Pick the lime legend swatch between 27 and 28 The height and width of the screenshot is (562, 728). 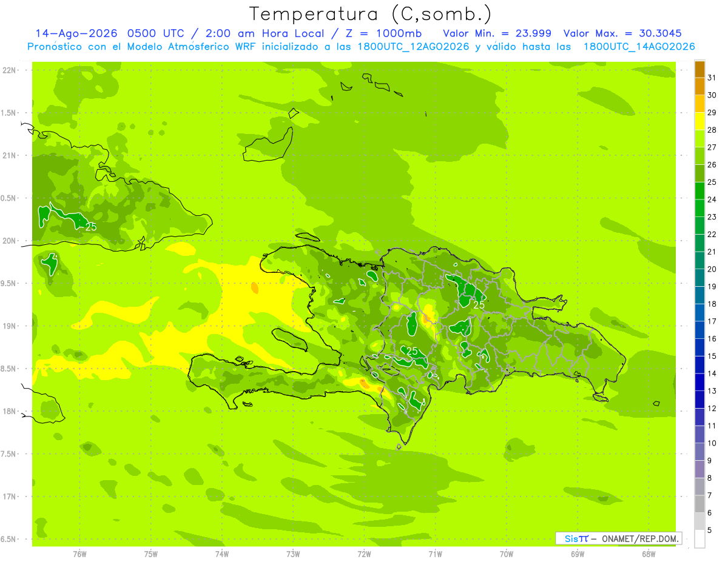coord(699,139)
